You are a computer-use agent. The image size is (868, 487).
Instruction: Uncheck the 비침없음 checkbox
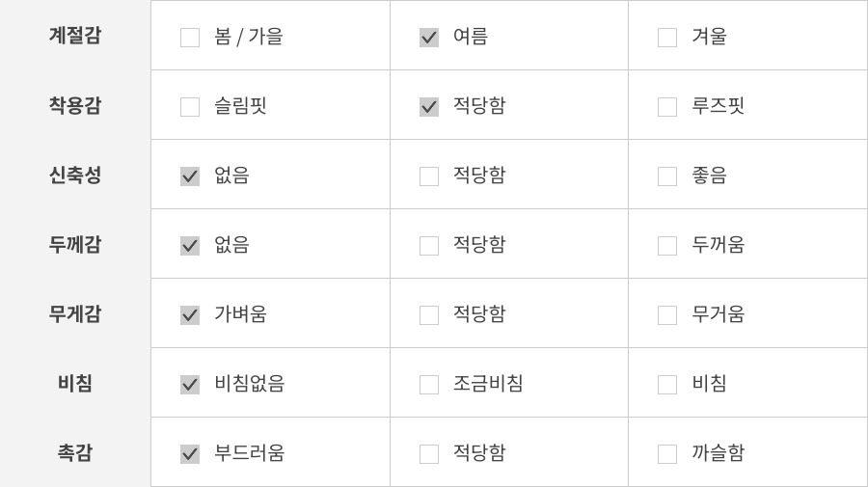190,385
